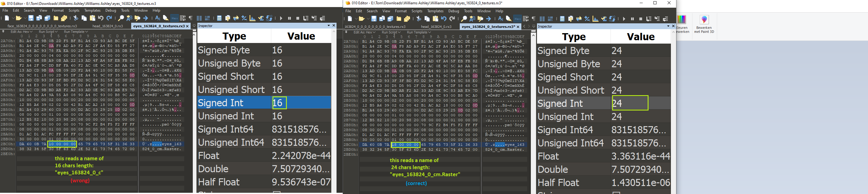Click New file icon in the value-16 editor window

pyautogui.click(x=7, y=18)
